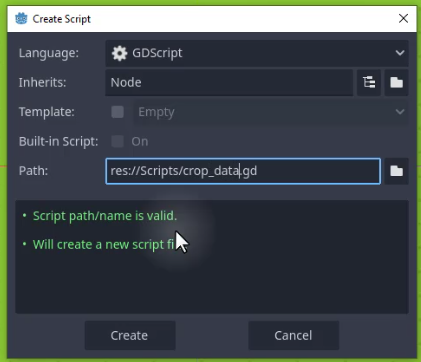
Task: Click the Create button
Action: click(130, 335)
